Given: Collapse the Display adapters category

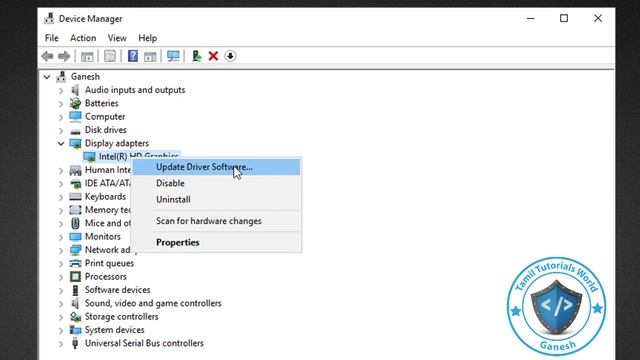Looking at the screenshot, I should point(61,143).
